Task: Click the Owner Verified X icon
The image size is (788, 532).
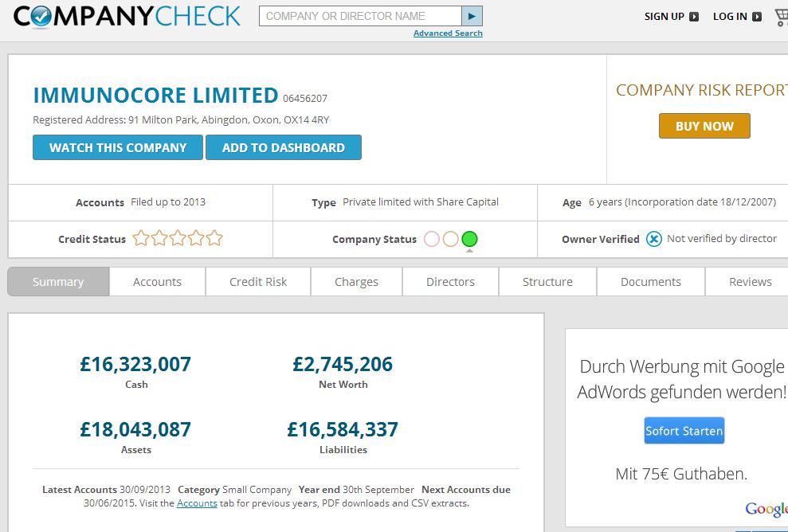Action: click(653, 239)
